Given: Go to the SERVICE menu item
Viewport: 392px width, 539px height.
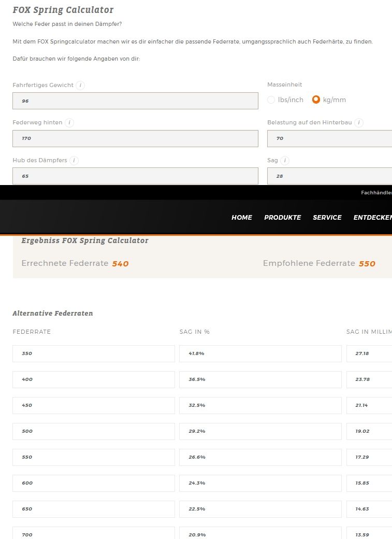Looking at the screenshot, I should [327, 218].
